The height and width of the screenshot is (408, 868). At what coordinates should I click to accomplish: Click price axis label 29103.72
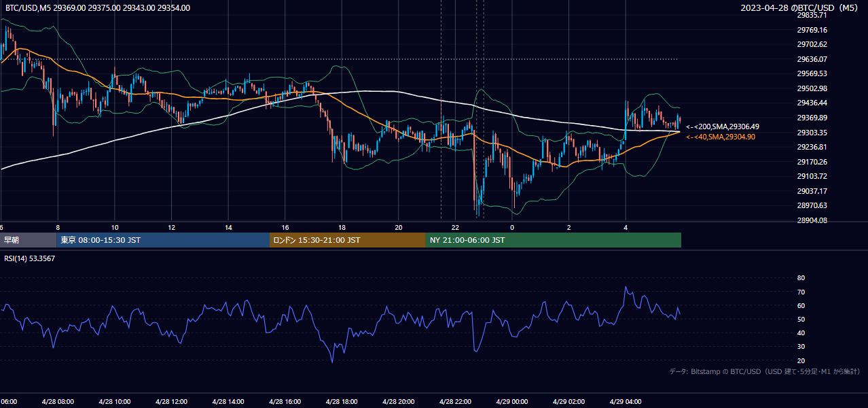point(812,176)
